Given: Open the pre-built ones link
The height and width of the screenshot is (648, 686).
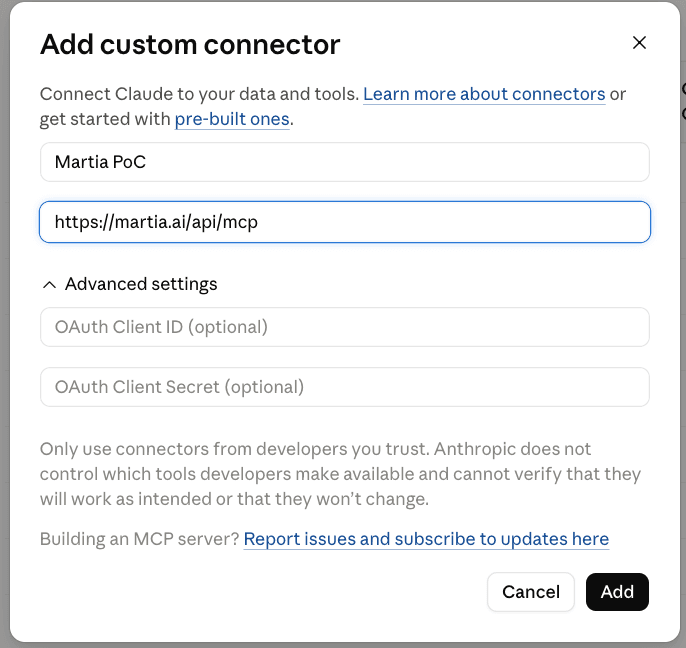Looking at the screenshot, I should (232, 119).
